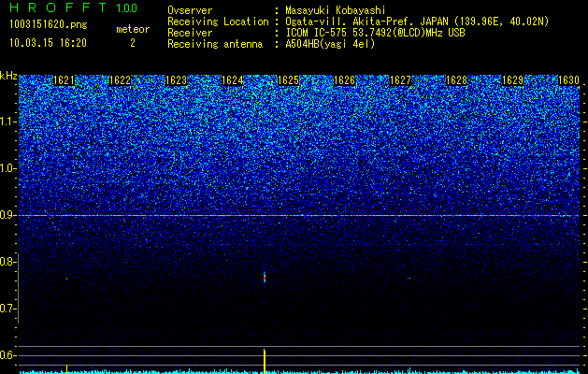Select the filename 1003151620.png

pyautogui.click(x=49, y=24)
